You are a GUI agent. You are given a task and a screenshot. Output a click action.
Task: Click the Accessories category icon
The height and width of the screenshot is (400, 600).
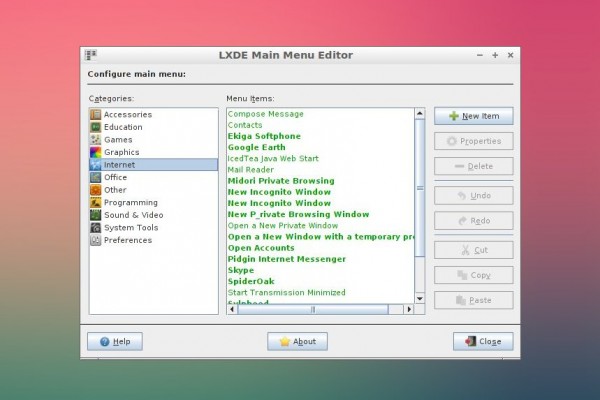tap(96, 115)
